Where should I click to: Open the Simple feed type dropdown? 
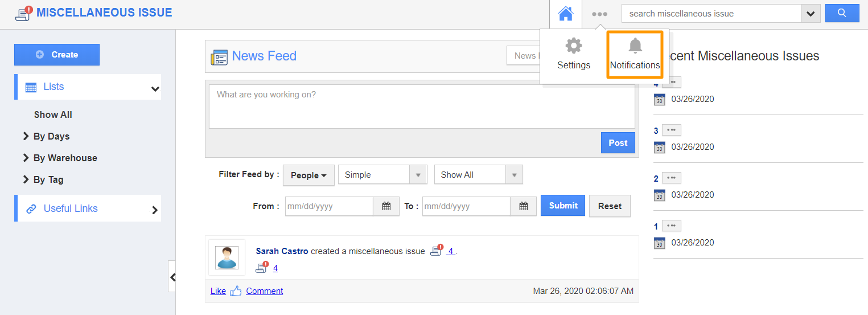click(382, 175)
